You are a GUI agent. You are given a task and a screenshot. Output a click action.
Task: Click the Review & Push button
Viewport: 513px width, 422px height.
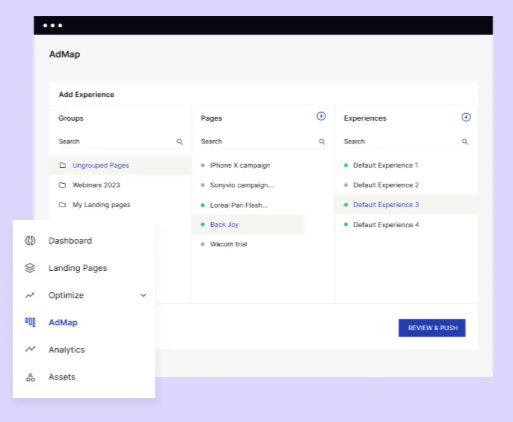click(x=432, y=328)
